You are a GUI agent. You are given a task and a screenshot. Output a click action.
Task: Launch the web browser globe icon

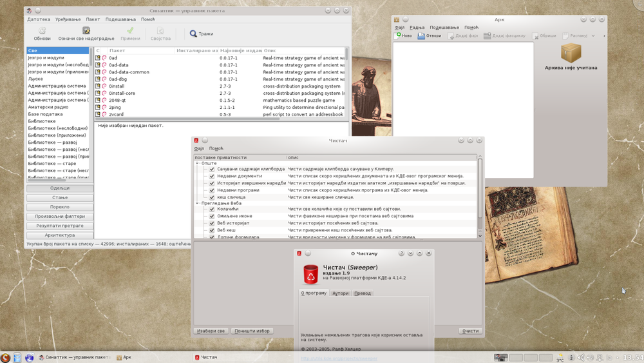pyautogui.click(x=29, y=357)
